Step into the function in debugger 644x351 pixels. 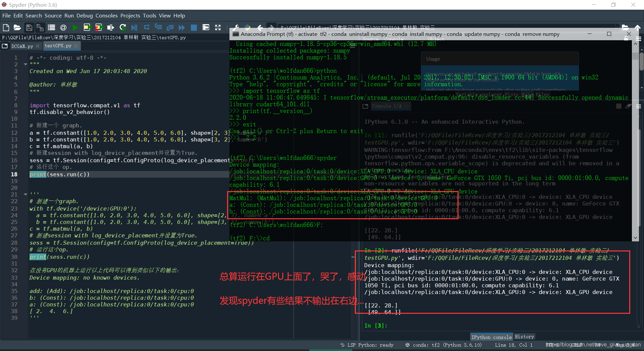[158, 27]
